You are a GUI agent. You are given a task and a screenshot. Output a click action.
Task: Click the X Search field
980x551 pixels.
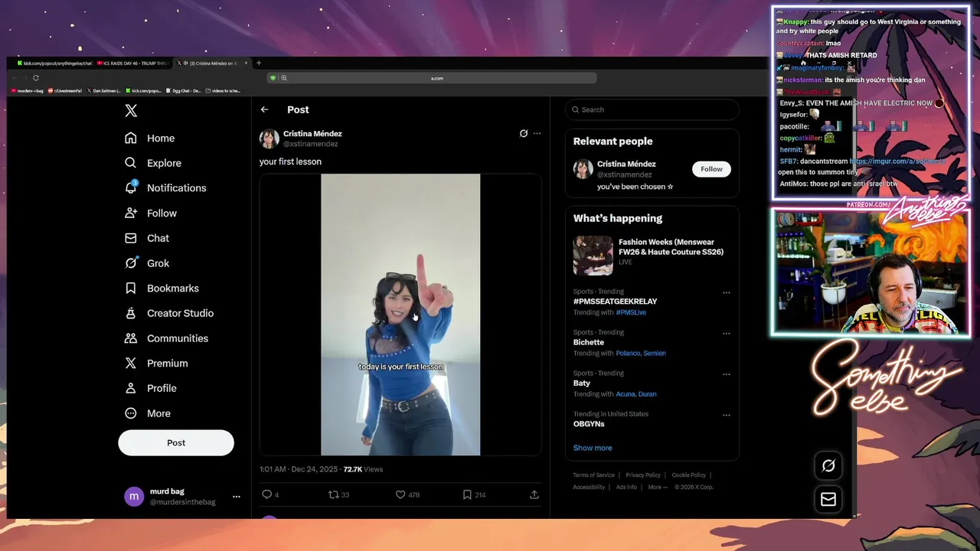652,109
